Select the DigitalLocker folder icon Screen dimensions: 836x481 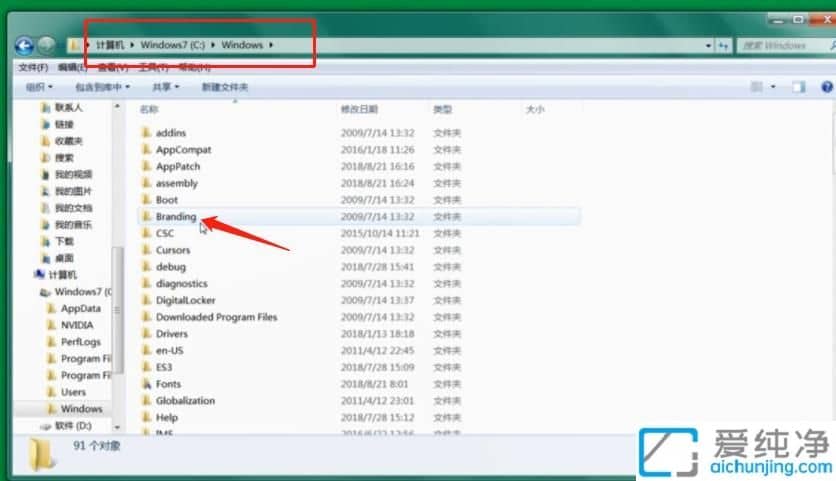[147, 300]
